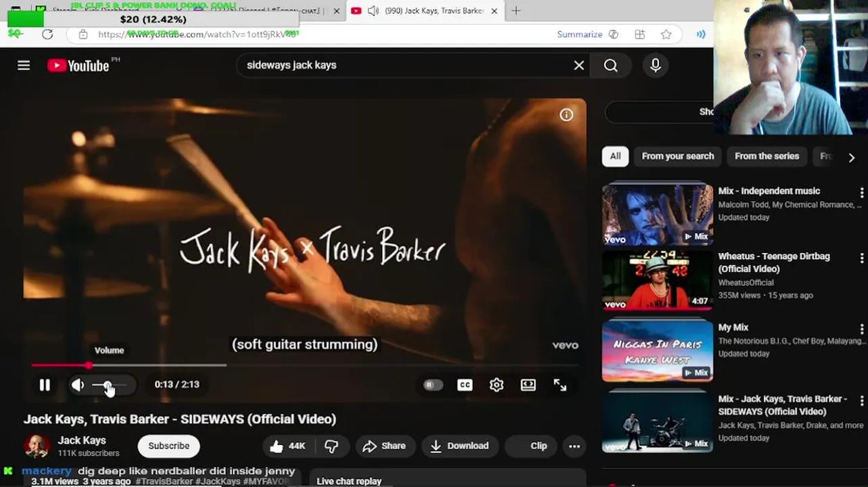Adjust the volume slider handle
Image resolution: width=868 pixels, height=487 pixels.
coord(107,385)
